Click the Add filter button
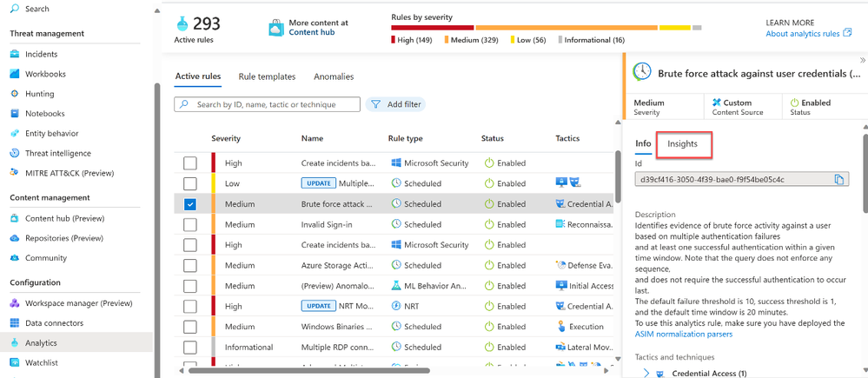This screenshot has width=868, height=378. [x=395, y=104]
